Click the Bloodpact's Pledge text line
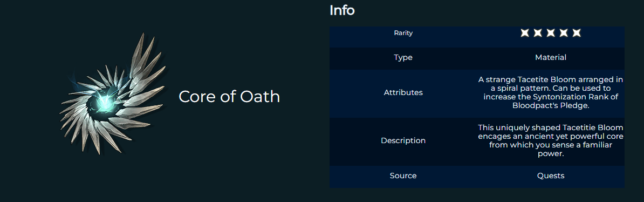This screenshot has width=644, height=202. (x=550, y=105)
